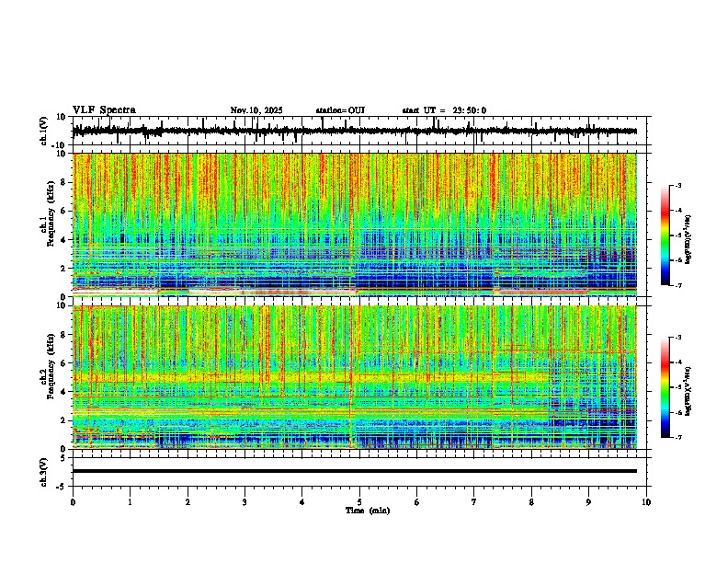
Task: Click the ch.2 "Frequency (kHz)" axis label
Action: [51, 366]
